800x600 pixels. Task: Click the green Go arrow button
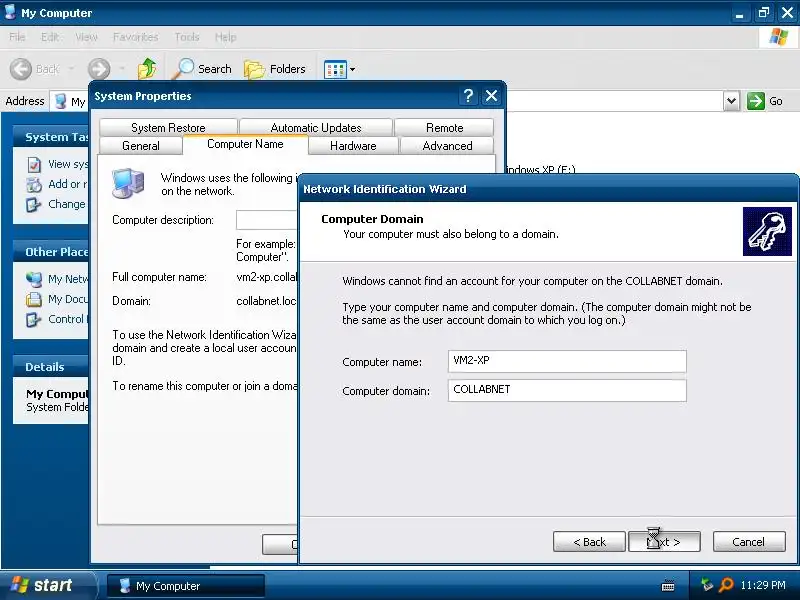[x=756, y=101]
